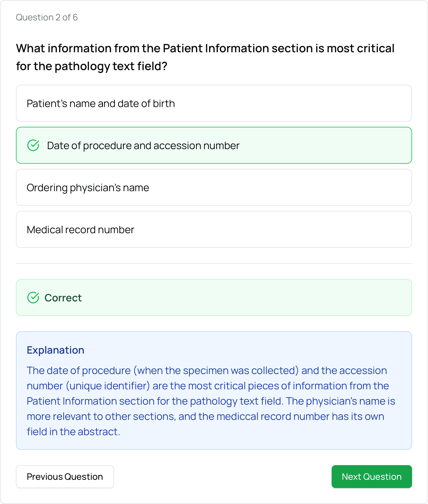The height and width of the screenshot is (504, 428).
Task: Click the checkmark icon in the Correct banner
Action: coord(34,298)
